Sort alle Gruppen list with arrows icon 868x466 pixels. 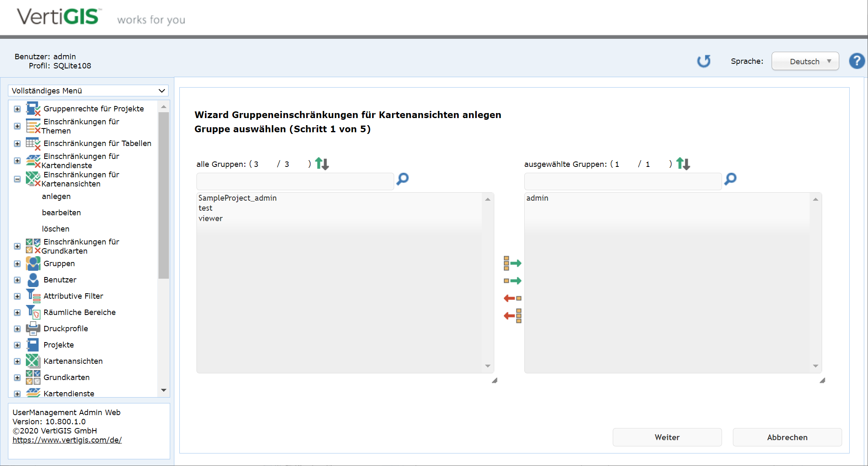tap(322, 164)
